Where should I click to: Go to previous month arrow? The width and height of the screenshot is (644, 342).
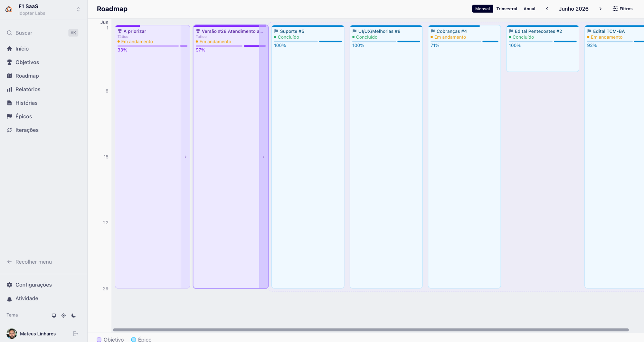point(547,9)
